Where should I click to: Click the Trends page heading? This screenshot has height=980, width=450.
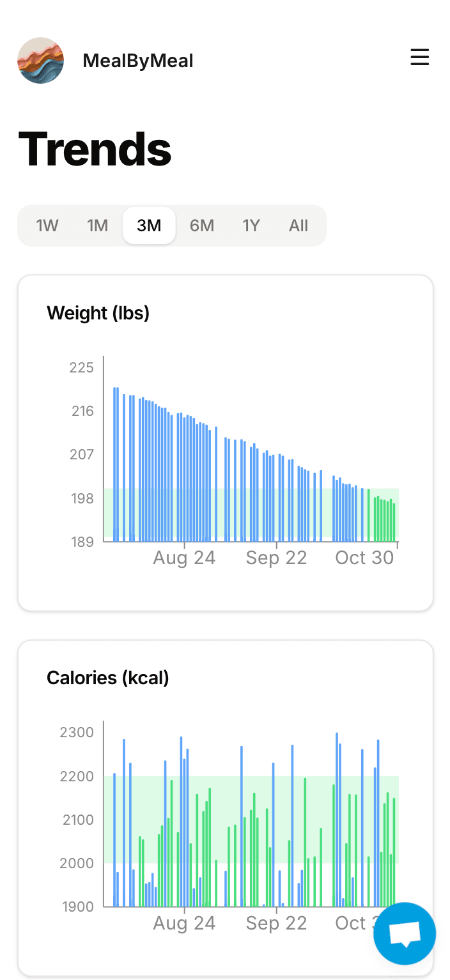(x=95, y=148)
